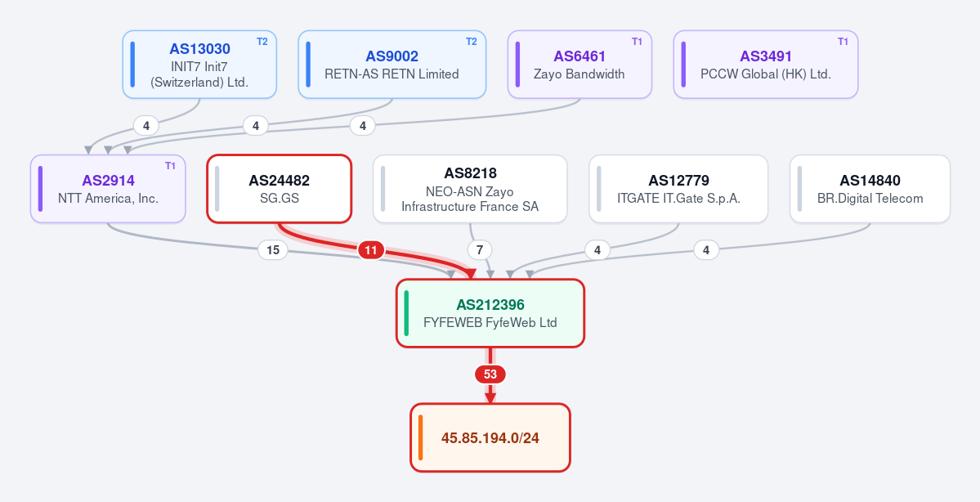Image resolution: width=980 pixels, height=502 pixels.
Task: Select the AS13030 INIT7 node
Action: 199,65
